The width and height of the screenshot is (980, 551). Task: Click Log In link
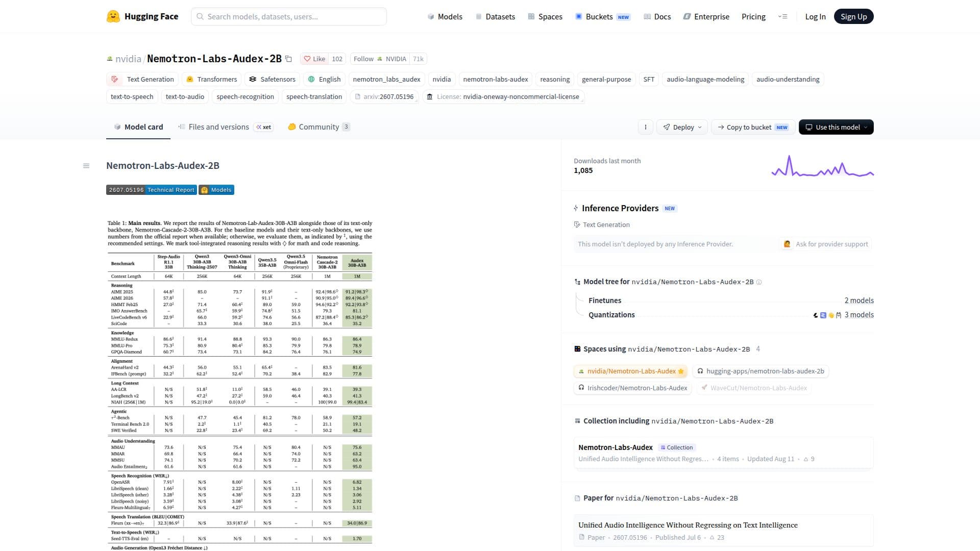(815, 16)
